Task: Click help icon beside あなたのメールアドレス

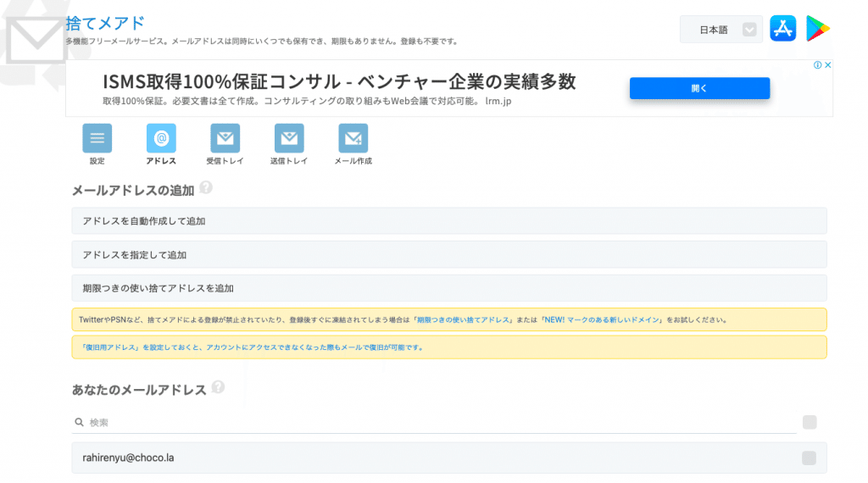Action: pyautogui.click(x=218, y=388)
